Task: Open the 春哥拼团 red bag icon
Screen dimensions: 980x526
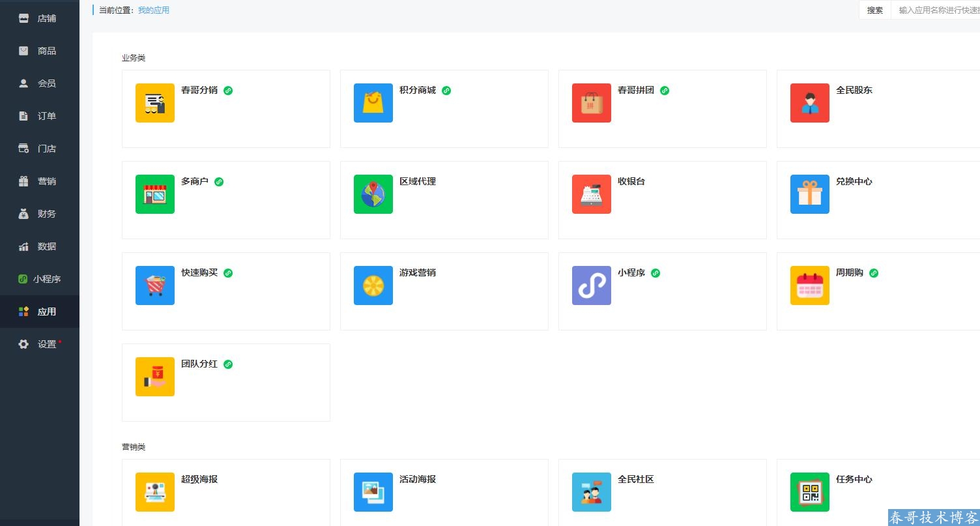Action: pos(592,103)
